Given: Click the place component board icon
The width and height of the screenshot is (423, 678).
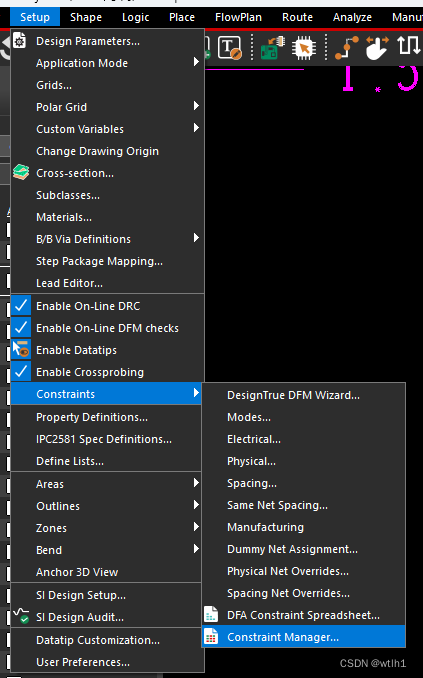Looking at the screenshot, I should [x=272, y=48].
